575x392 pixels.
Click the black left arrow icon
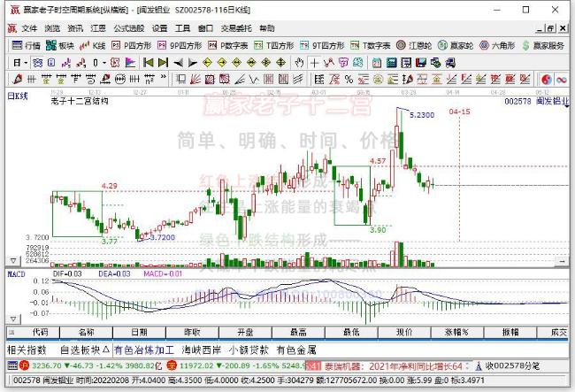click(x=178, y=63)
